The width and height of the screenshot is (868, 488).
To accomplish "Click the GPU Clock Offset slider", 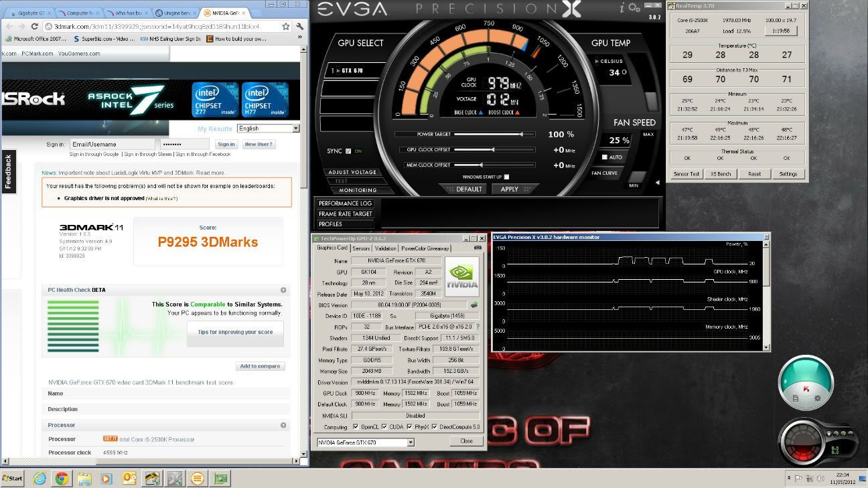I will coord(494,150).
